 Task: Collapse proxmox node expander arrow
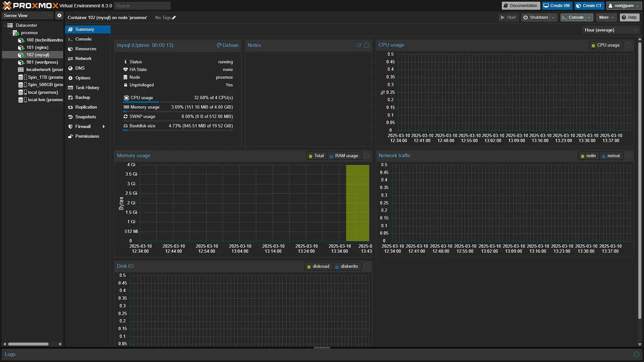coord(10,33)
